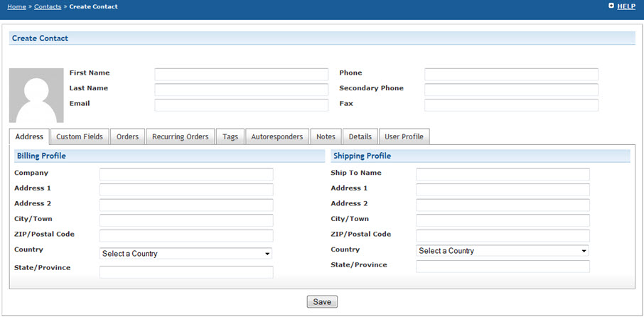644x317 pixels.
Task: Navigate to the Contacts breadcrumb link
Action: pos(48,6)
